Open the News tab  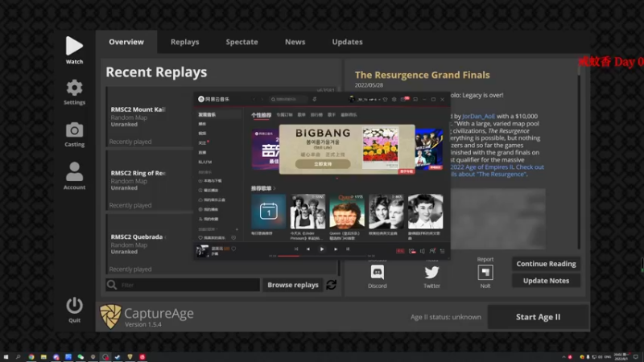coord(295,42)
